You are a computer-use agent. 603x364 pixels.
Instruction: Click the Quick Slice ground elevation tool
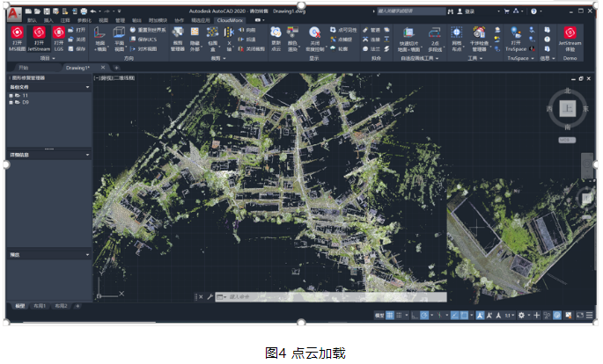408,37
